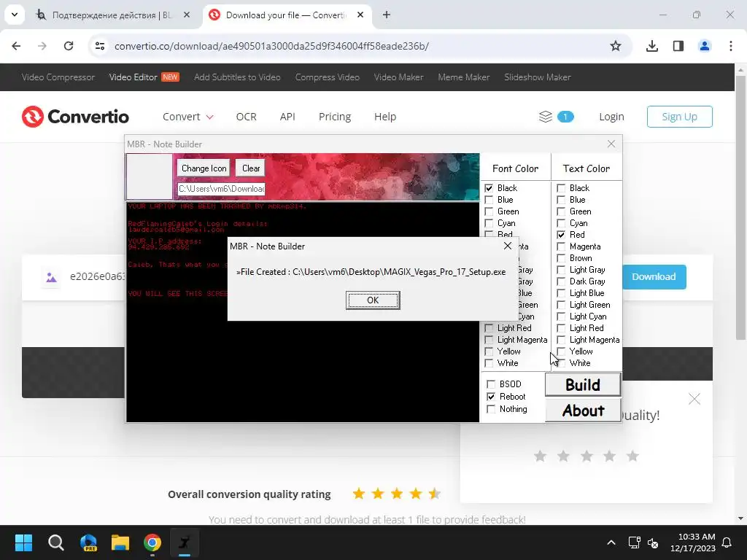
Task: Open the Slideshow Maker link
Action: (x=538, y=77)
